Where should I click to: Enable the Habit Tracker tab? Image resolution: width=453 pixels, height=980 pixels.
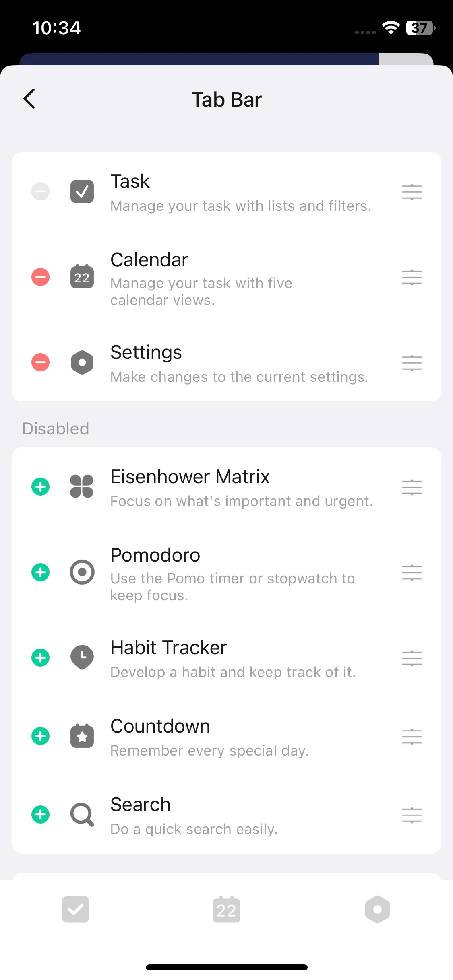(x=41, y=658)
